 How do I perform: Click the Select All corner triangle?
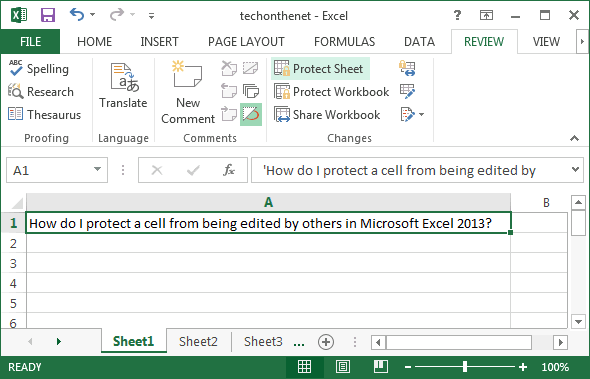(17, 203)
